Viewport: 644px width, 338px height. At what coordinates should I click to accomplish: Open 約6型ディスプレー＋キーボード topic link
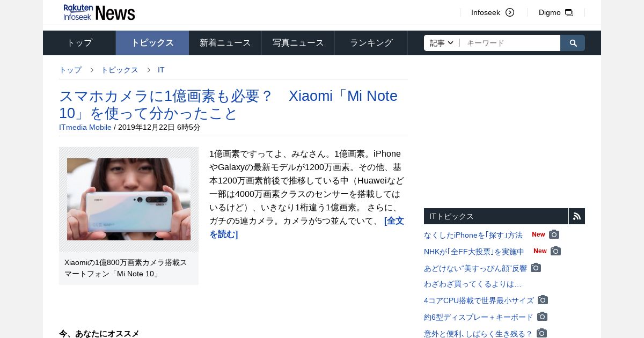click(x=479, y=317)
